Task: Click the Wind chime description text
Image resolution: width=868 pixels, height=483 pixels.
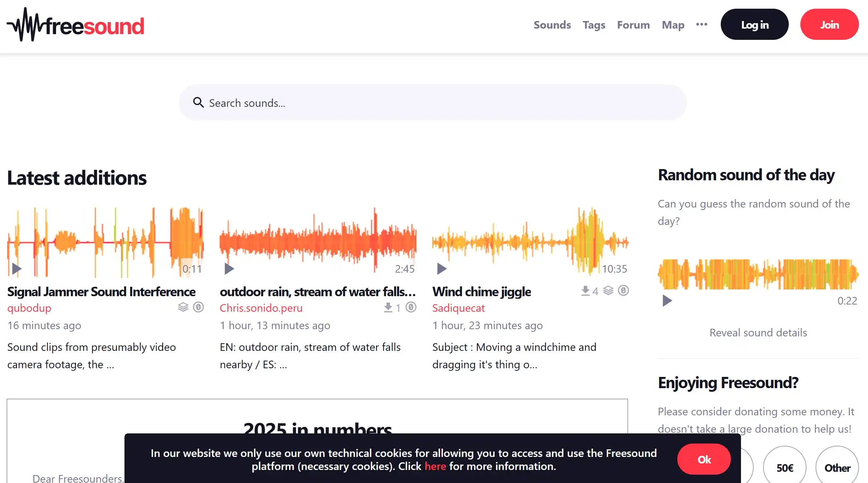Action: tap(514, 356)
